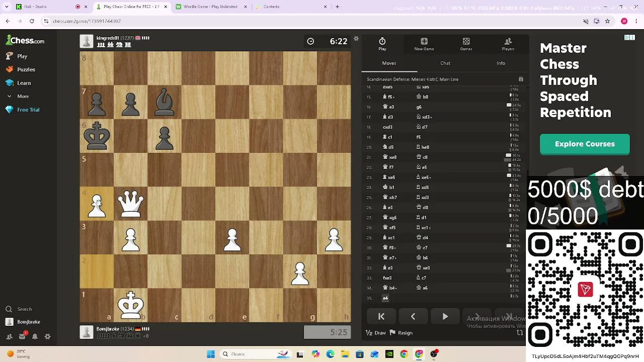The height and width of the screenshot is (362, 644).
Task: Switch to the Kick Studio browser tab
Action: pos(45,7)
